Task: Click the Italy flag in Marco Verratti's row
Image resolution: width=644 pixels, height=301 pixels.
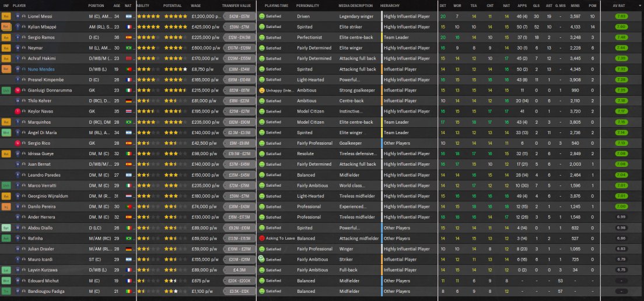Action: (128, 185)
